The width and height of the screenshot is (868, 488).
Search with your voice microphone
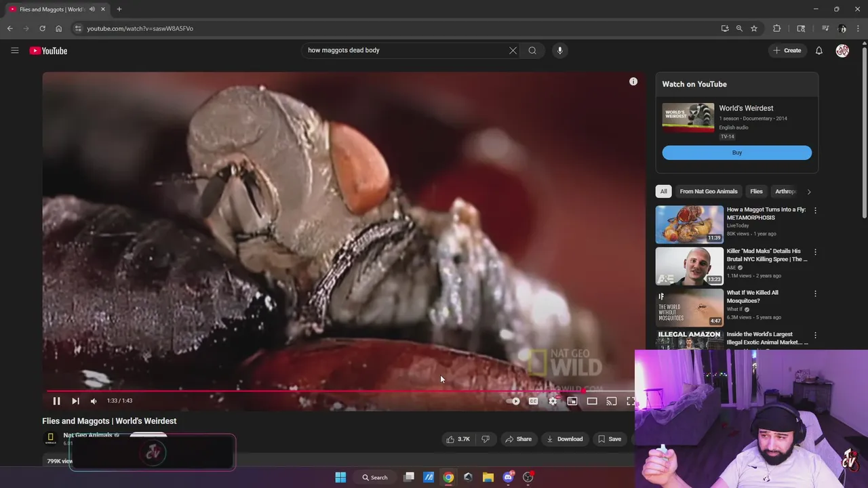pyautogui.click(x=559, y=50)
